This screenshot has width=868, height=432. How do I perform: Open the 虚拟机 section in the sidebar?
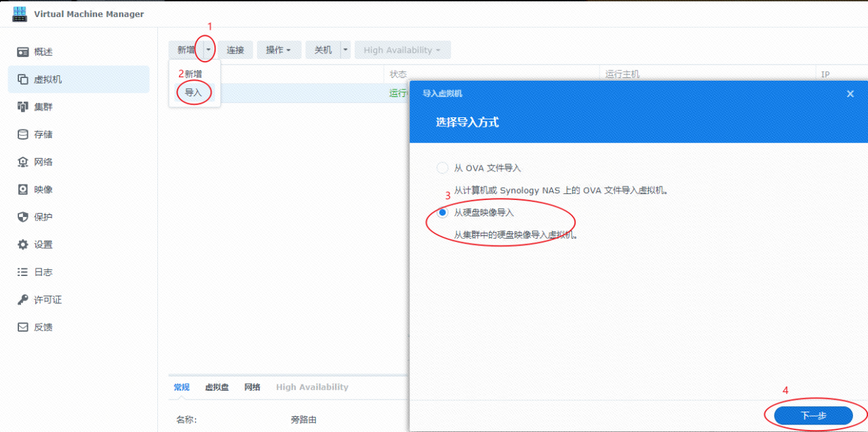[41, 79]
